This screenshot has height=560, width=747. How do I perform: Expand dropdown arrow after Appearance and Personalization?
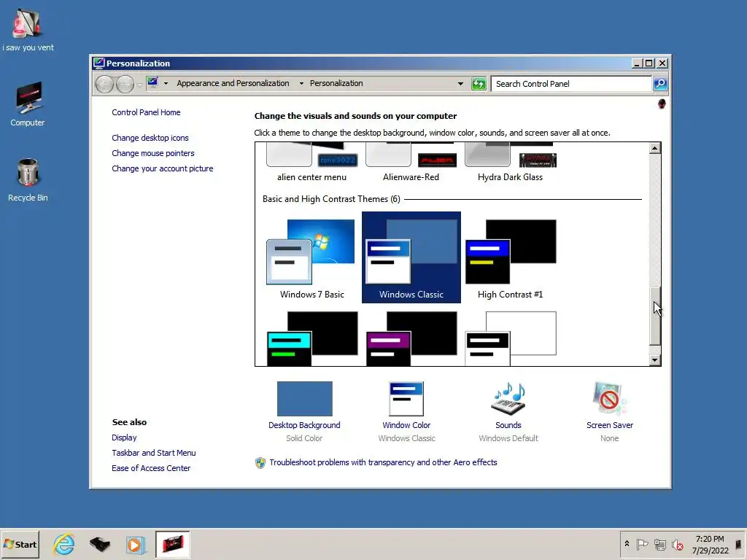tap(301, 83)
